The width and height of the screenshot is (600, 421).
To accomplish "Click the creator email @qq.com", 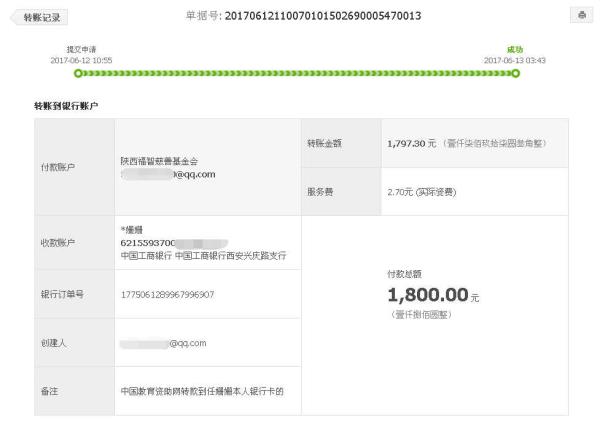I will 163,343.
